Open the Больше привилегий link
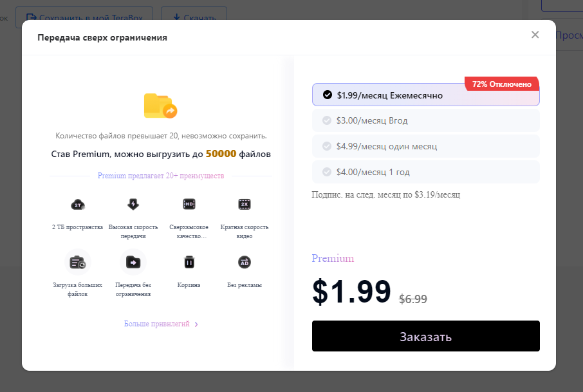583x392 pixels. click(x=156, y=324)
